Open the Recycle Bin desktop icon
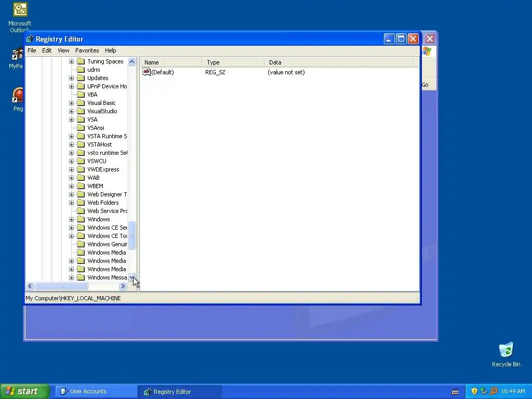This screenshot has height=399, width=532. pyautogui.click(x=506, y=354)
